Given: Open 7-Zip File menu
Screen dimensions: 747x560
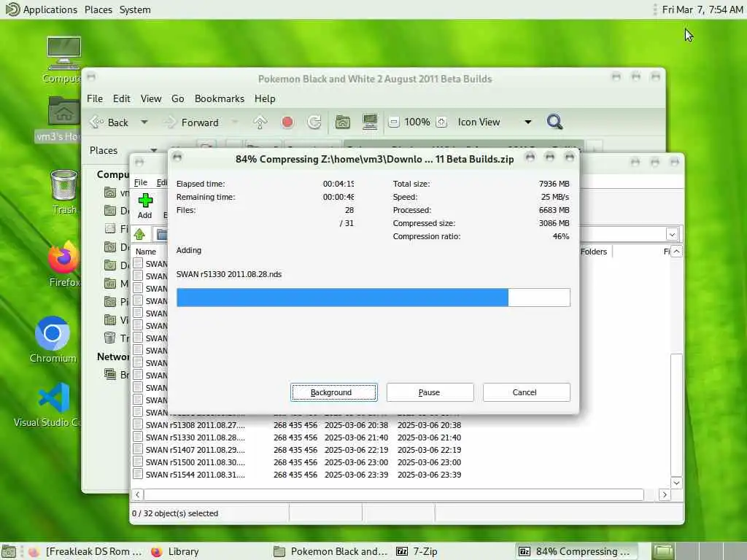Looking at the screenshot, I should click(x=141, y=182).
